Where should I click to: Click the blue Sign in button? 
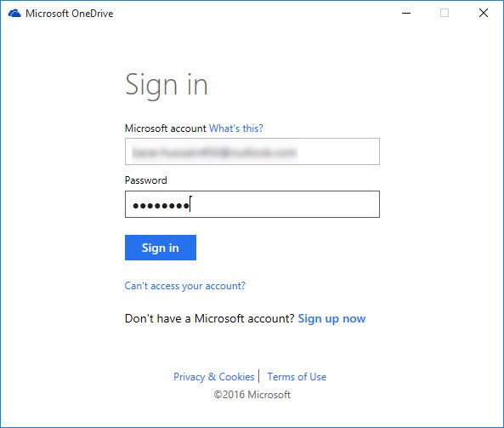161,248
